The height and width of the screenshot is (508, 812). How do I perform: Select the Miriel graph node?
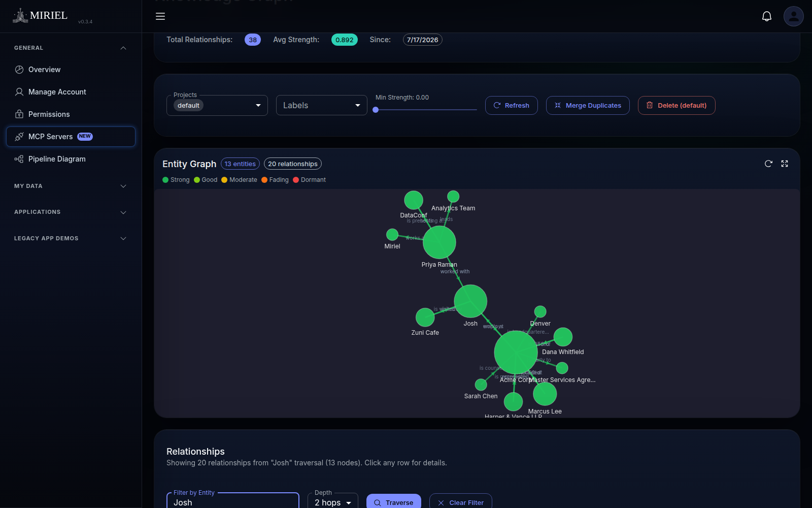tap(392, 235)
